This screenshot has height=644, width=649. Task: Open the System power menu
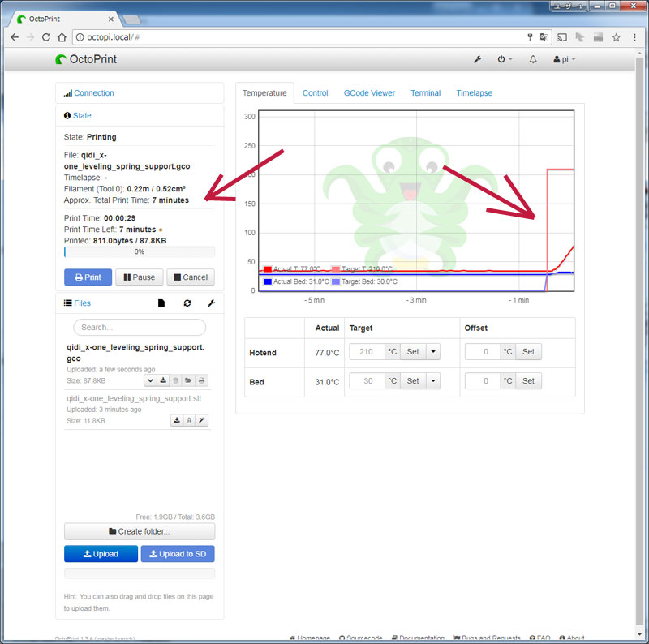pos(504,59)
